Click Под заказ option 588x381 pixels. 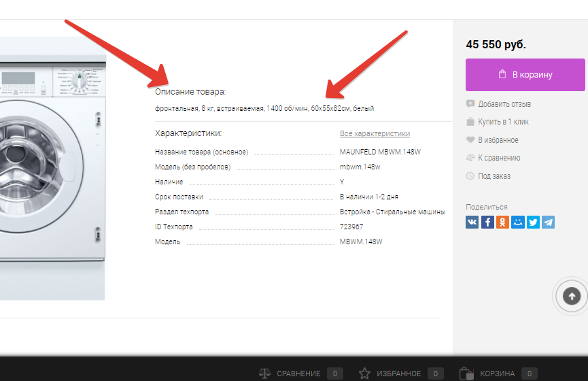(x=494, y=176)
